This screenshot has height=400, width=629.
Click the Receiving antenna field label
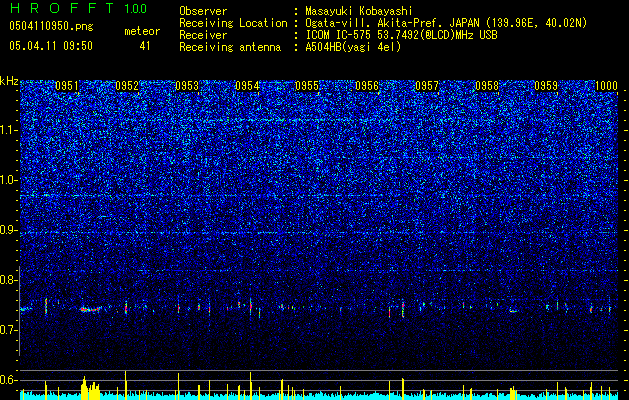[230, 47]
